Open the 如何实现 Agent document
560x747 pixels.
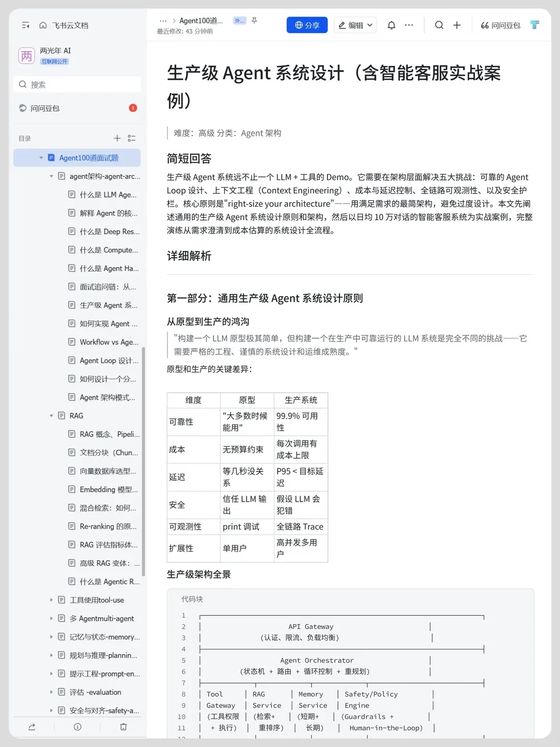(109, 324)
